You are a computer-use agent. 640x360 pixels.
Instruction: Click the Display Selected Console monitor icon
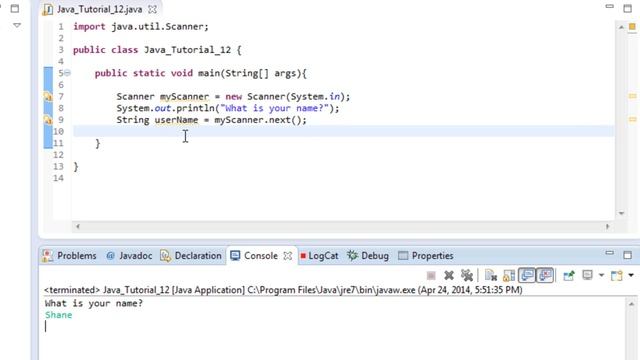click(587, 275)
